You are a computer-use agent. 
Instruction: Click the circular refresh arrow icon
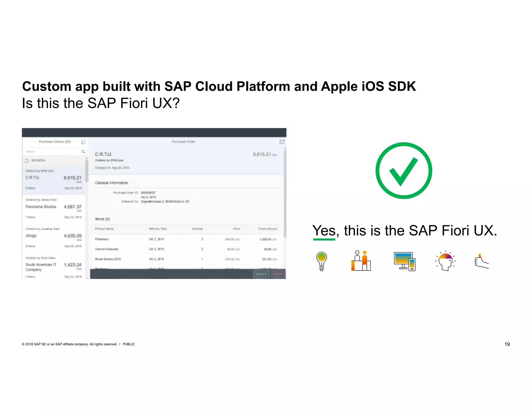tap(27, 161)
